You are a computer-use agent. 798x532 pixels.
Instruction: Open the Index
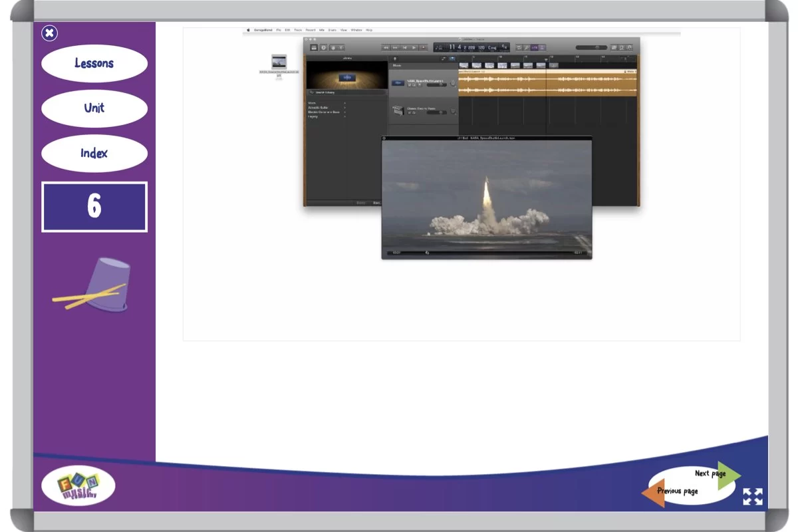tap(94, 153)
